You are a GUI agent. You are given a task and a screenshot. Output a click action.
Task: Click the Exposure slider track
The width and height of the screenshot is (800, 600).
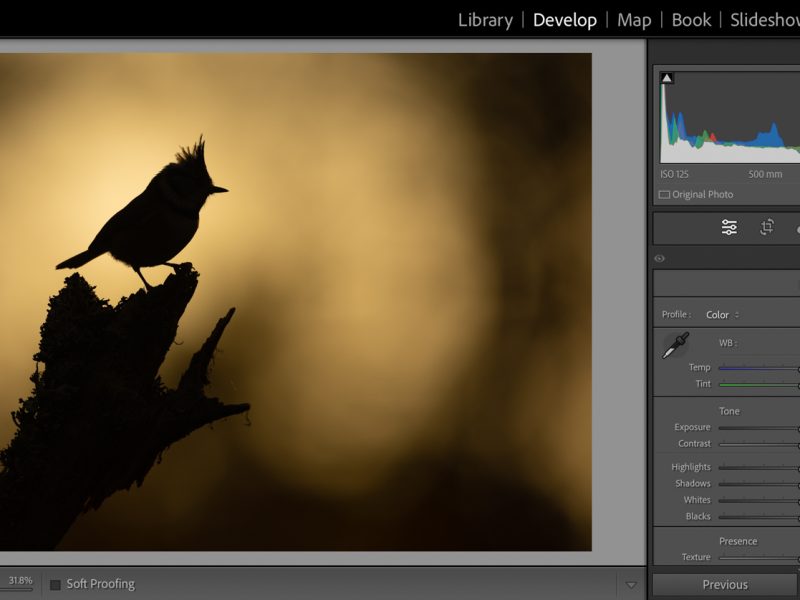point(758,428)
